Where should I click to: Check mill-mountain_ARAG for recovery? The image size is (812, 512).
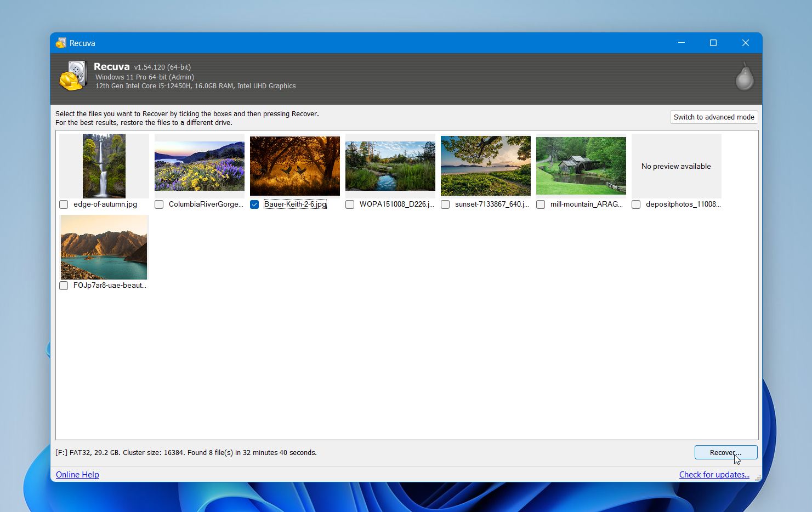[x=541, y=204]
